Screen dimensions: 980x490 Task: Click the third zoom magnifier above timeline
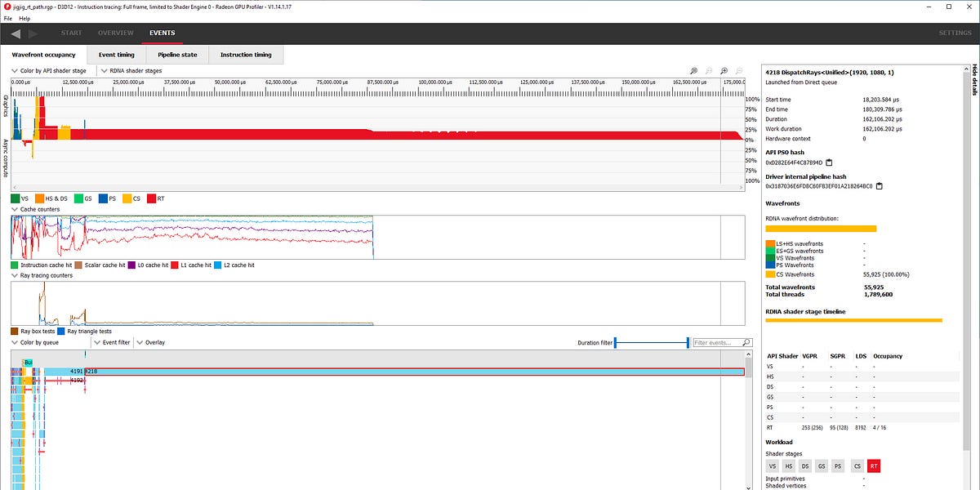coord(724,71)
